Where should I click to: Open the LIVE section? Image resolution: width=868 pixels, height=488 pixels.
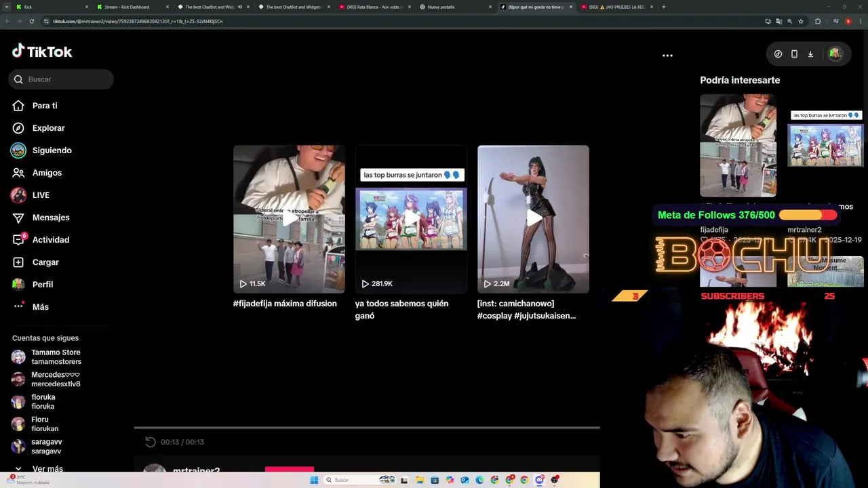41,195
